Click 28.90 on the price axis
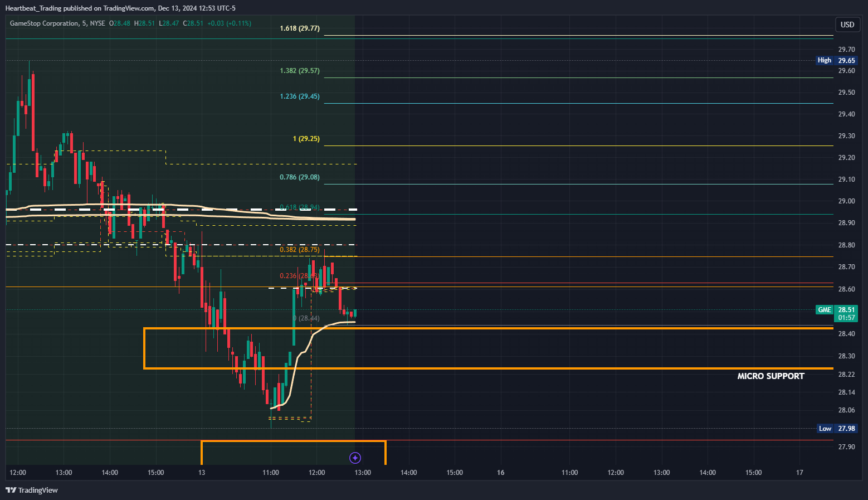868x500 pixels. pos(846,223)
